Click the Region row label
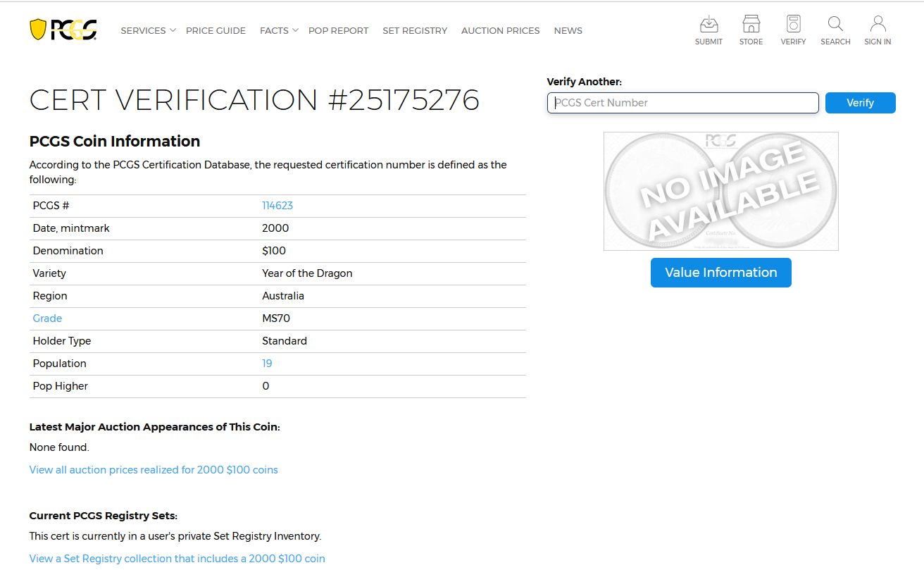Screen dimensions: 924x570 click(50, 296)
